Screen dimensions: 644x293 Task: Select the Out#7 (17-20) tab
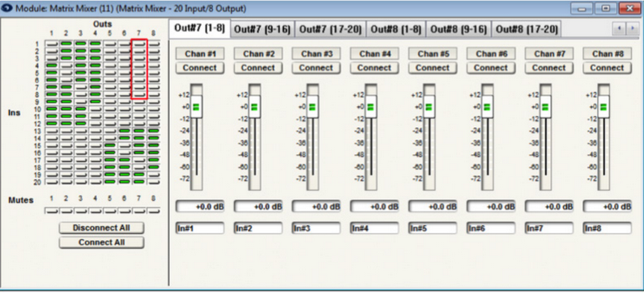click(331, 29)
